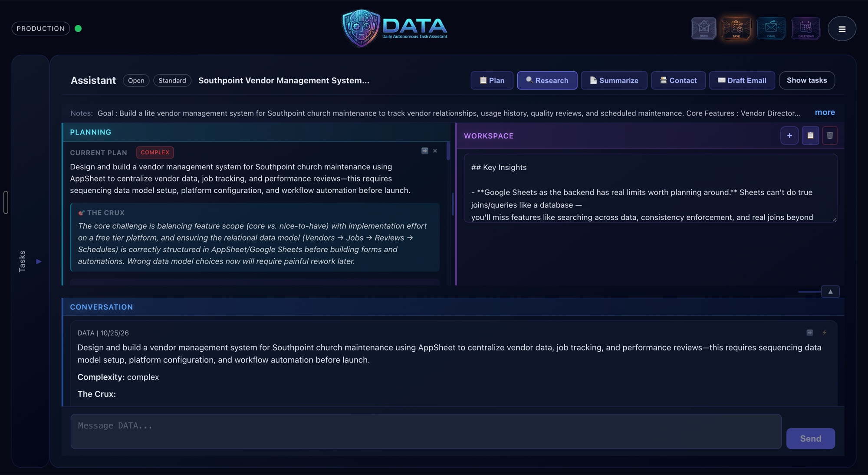Click the CURRENT PLAN label
The height and width of the screenshot is (475, 868).
99,153
